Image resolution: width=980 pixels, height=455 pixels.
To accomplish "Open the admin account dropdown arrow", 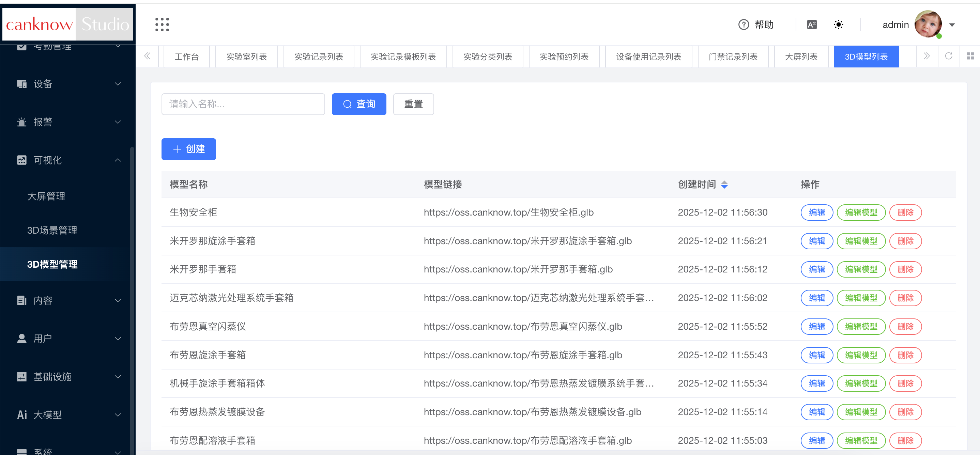I will point(952,25).
